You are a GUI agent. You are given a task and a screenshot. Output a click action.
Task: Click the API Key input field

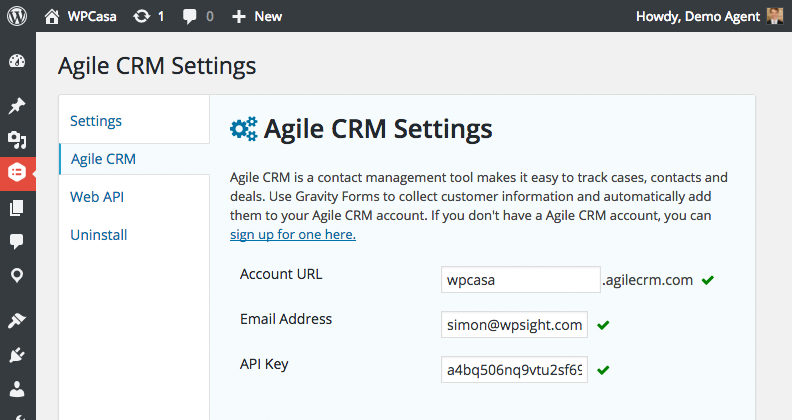(514, 370)
